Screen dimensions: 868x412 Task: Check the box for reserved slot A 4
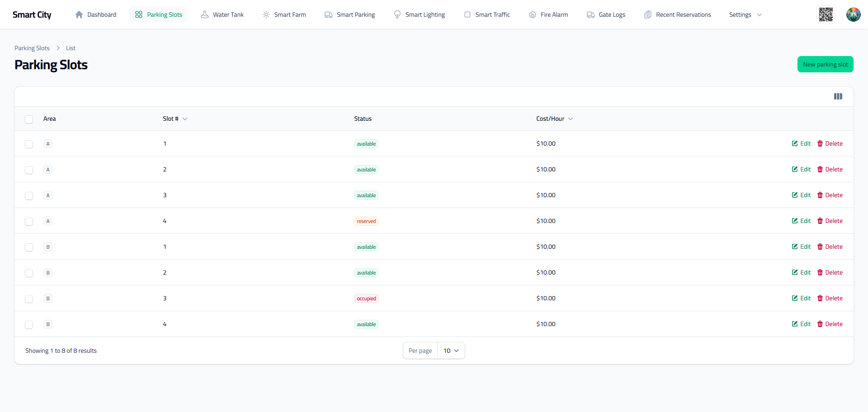(x=29, y=221)
